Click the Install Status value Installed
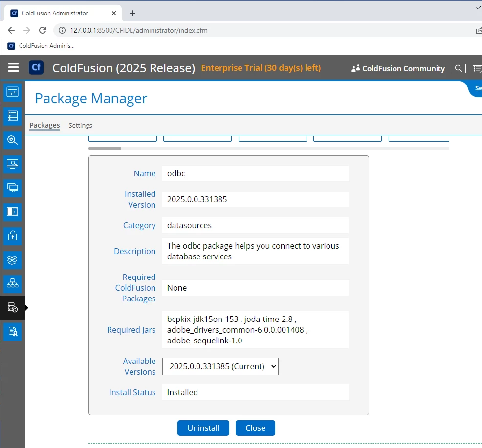The image size is (482, 448). coord(256,392)
